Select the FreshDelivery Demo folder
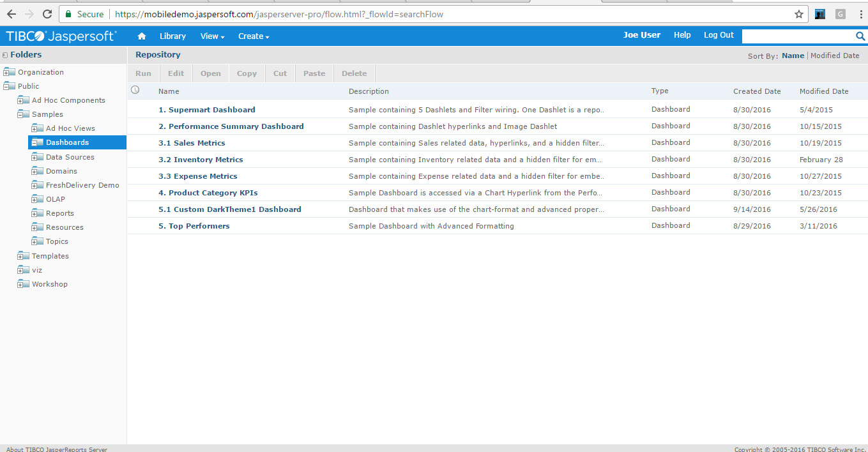Image resolution: width=868 pixels, height=452 pixels. (x=82, y=185)
